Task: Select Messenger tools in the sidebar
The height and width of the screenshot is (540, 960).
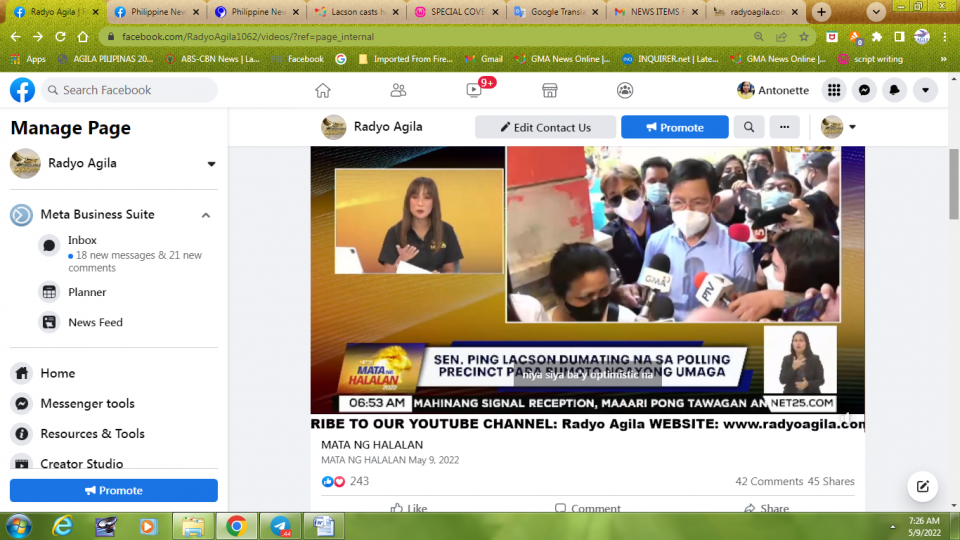Action: (x=87, y=403)
